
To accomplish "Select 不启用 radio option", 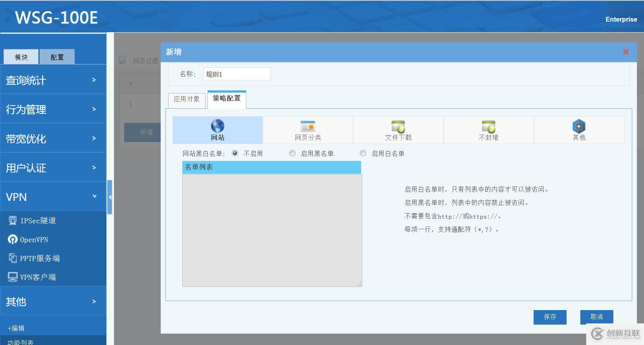I will pyautogui.click(x=235, y=153).
